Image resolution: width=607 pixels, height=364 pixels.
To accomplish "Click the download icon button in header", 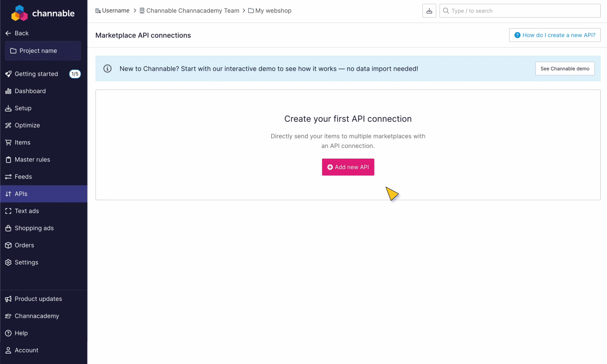I will coord(429,11).
